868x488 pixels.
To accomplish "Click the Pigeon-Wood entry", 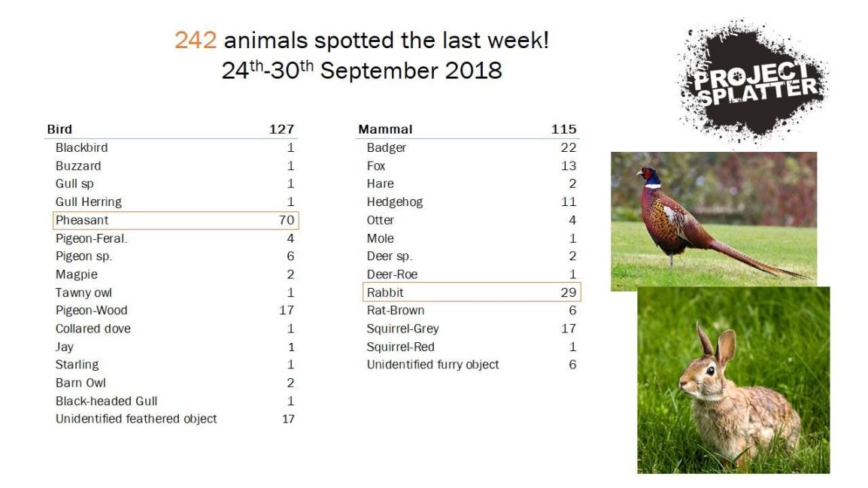I will pos(91,311).
